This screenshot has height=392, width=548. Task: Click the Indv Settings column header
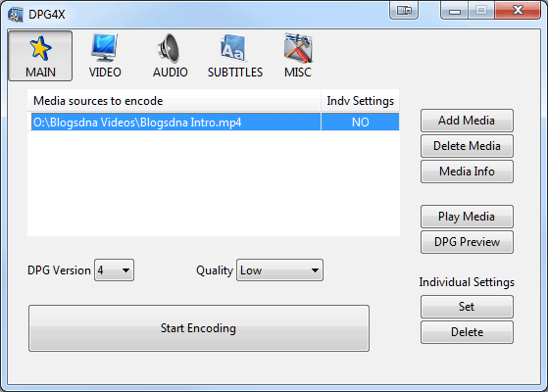tap(360, 101)
